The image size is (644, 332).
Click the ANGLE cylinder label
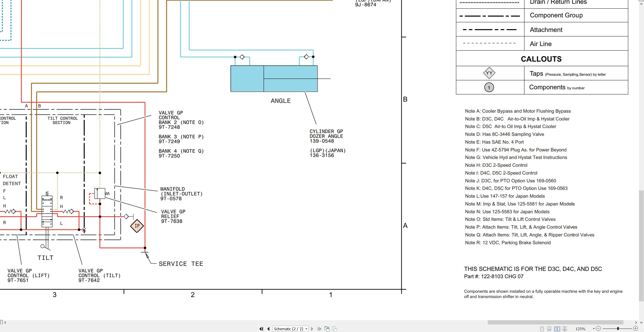coord(280,101)
